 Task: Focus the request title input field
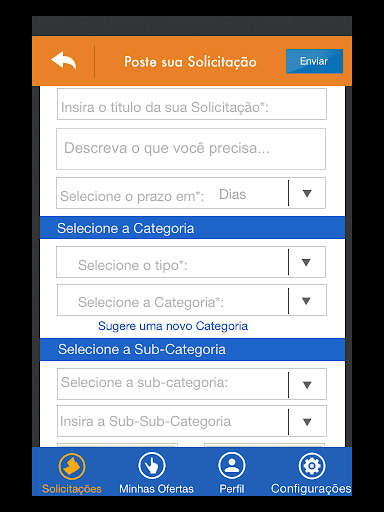click(192, 104)
